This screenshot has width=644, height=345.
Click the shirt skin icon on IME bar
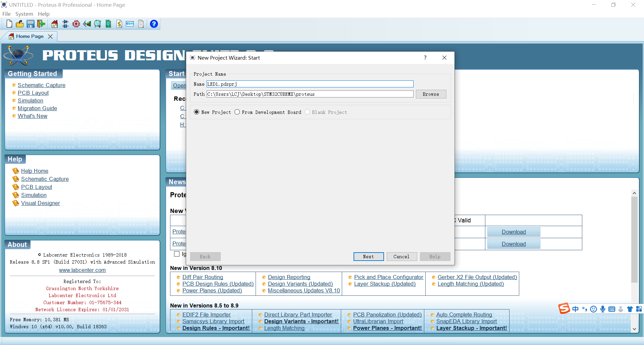[x=630, y=309]
